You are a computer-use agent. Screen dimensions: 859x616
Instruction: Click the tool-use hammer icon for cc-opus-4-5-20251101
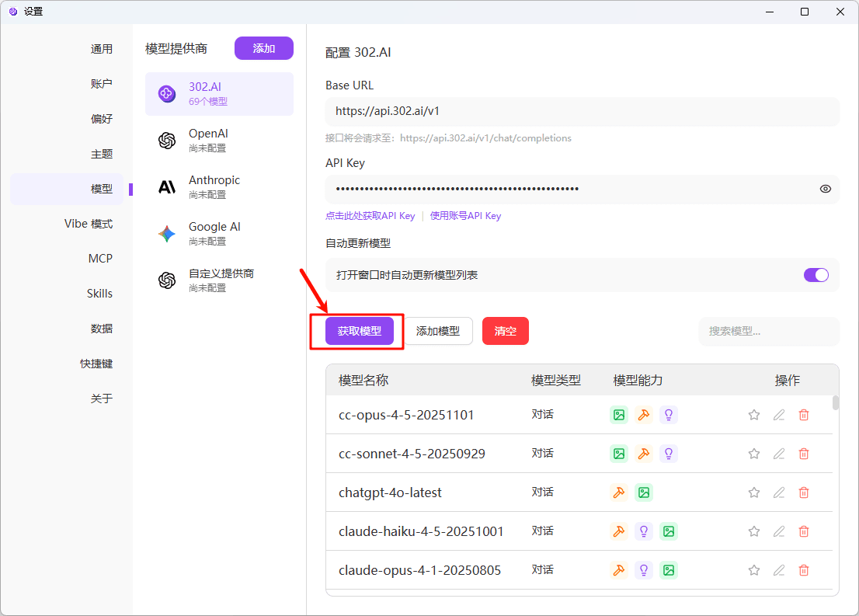pos(644,415)
